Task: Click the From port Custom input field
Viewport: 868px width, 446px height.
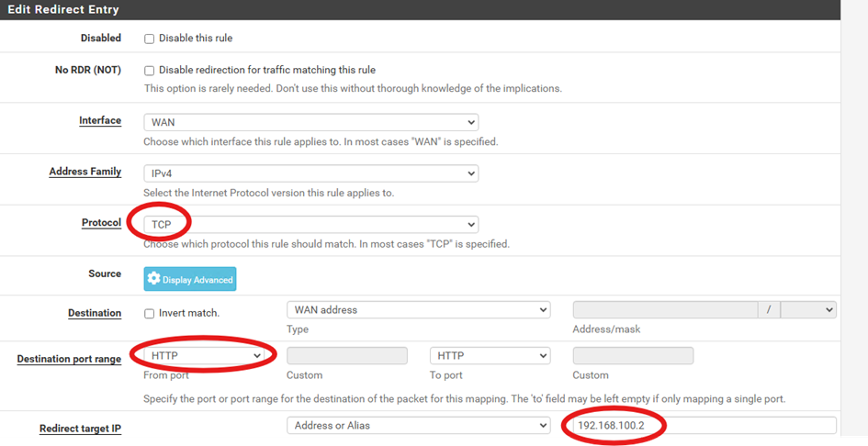Action: tap(347, 355)
